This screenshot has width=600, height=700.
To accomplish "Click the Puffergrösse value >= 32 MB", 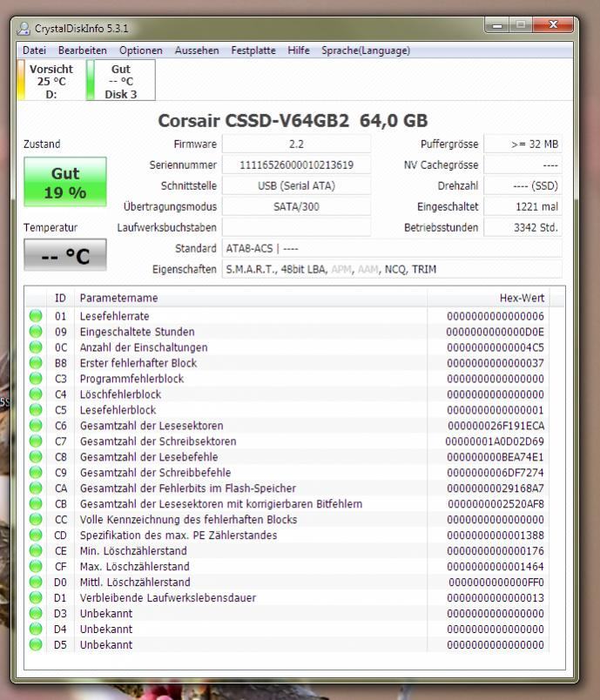I will coord(522,145).
